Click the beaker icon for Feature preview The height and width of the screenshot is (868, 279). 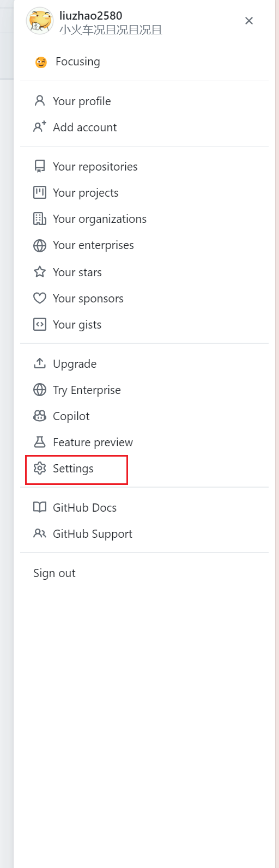pyautogui.click(x=40, y=442)
